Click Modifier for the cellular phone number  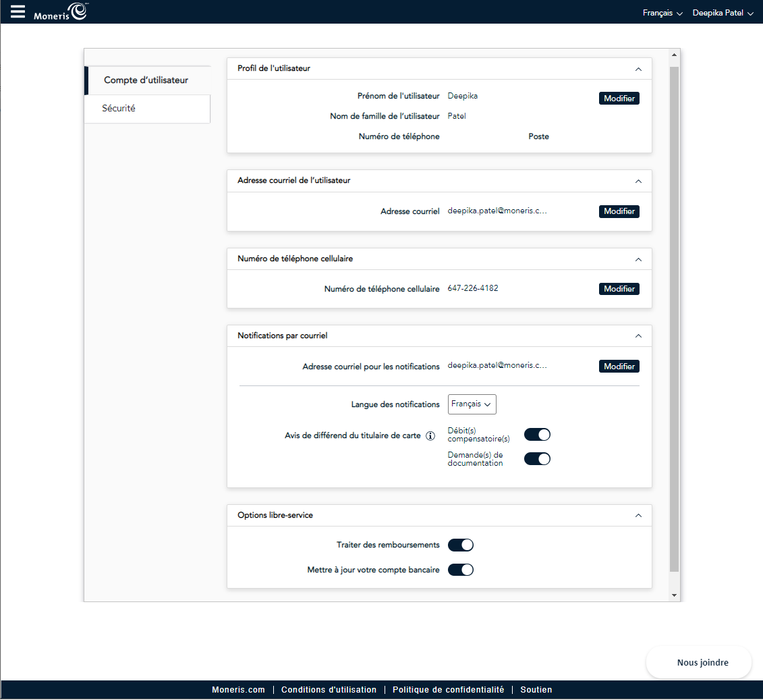(619, 289)
